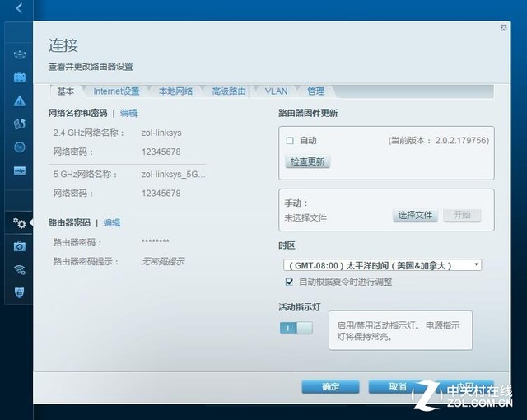Click the 2.4 GHz network name zol-linksys
Viewport: 527px width, 420px height.
[161, 133]
